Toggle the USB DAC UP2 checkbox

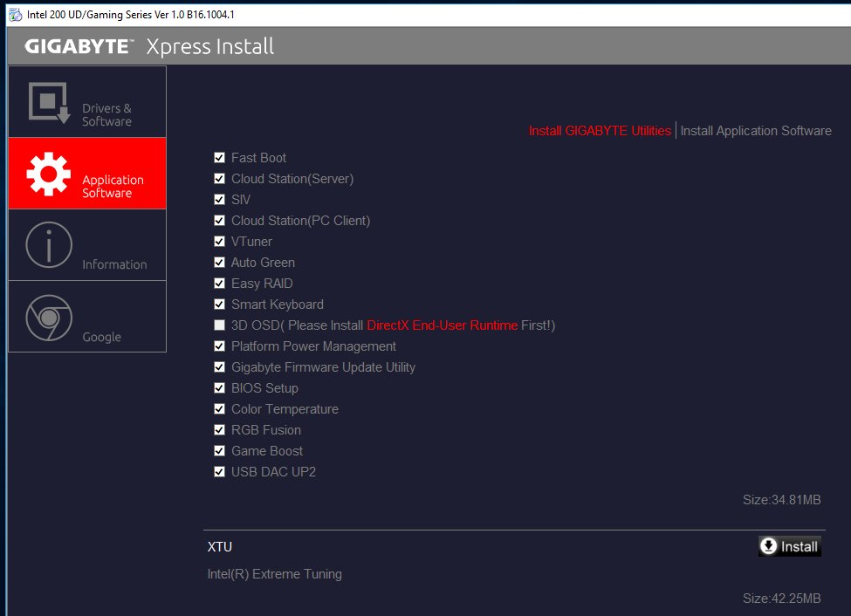click(219, 472)
